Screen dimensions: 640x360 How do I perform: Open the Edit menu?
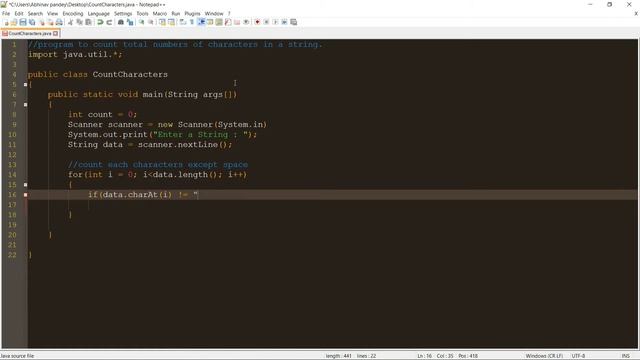coord(19,13)
